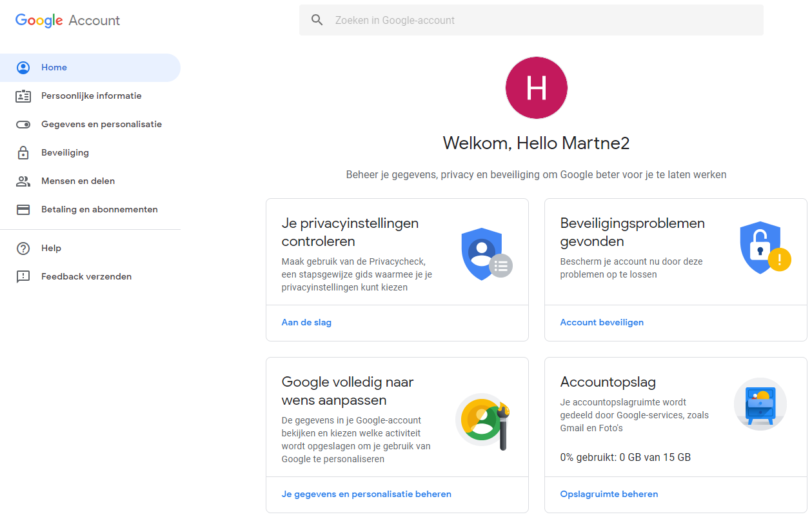This screenshot has width=812, height=519.
Task: Focus the Zoeken in Google-account search field
Action: (542, 20)
